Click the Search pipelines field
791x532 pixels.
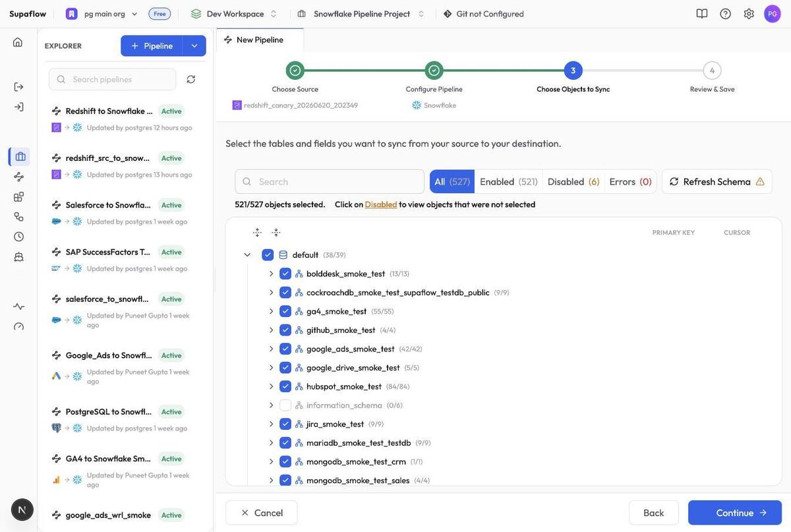pyautogui.click(x=113, y=79)
